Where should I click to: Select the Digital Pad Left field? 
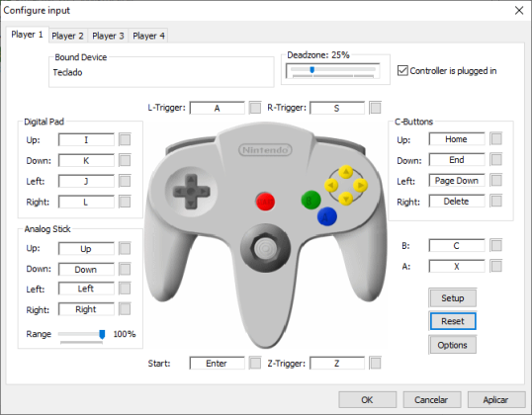[x=86, y=181]
